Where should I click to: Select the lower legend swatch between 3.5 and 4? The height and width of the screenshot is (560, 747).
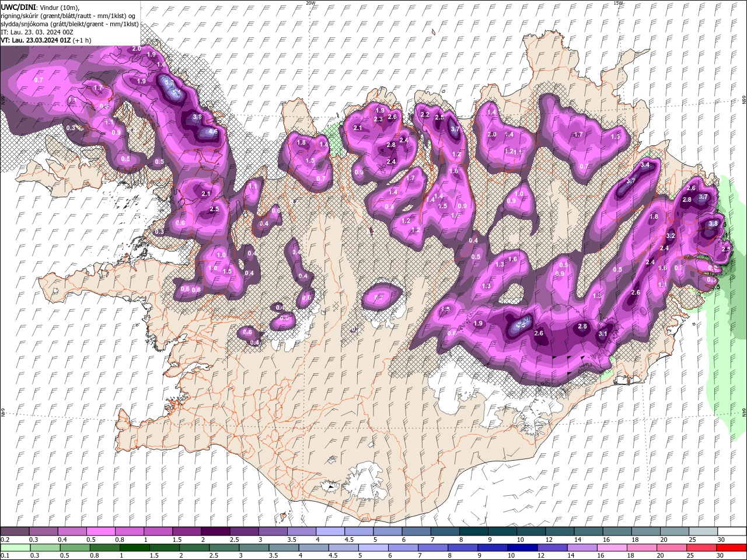pos(284,548)
